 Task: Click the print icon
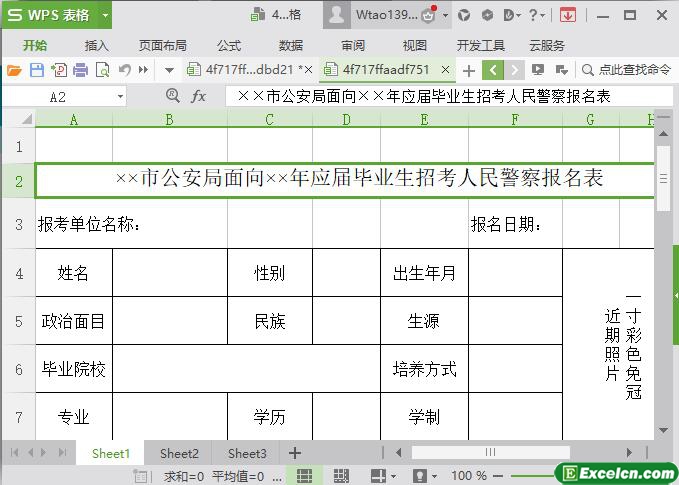click(80, 70)
